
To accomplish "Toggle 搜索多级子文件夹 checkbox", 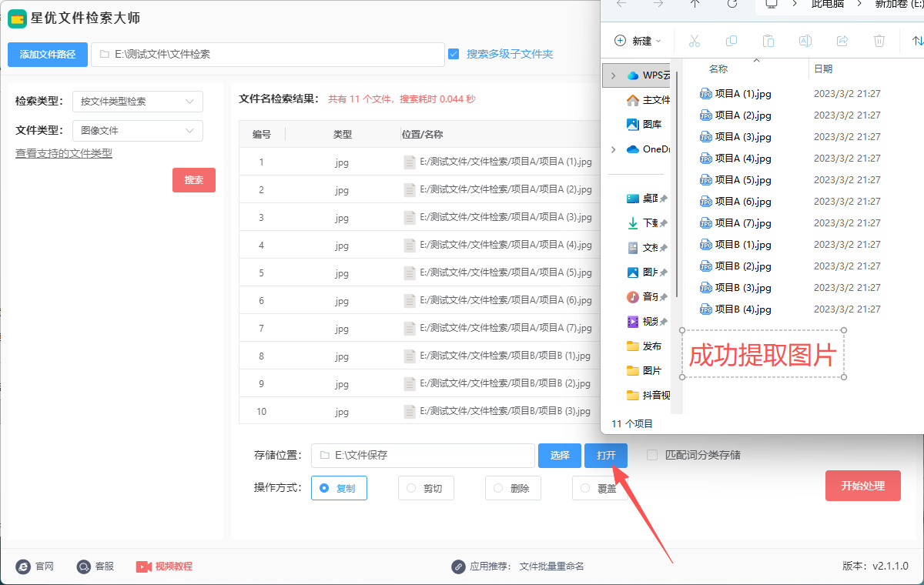I will pos(454,54).
